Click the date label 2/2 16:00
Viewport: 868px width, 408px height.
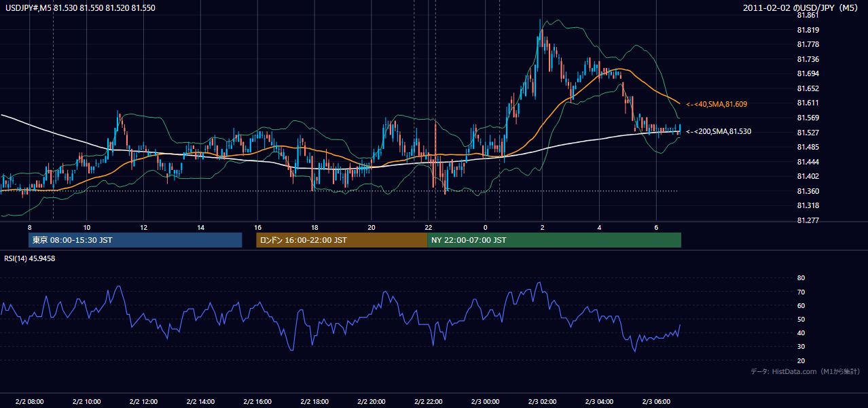pos(257,402)
